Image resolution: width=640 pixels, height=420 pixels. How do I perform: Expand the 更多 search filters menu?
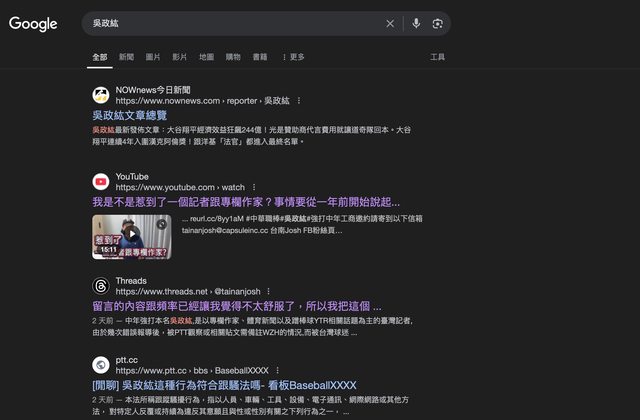(x=293, y=57)
